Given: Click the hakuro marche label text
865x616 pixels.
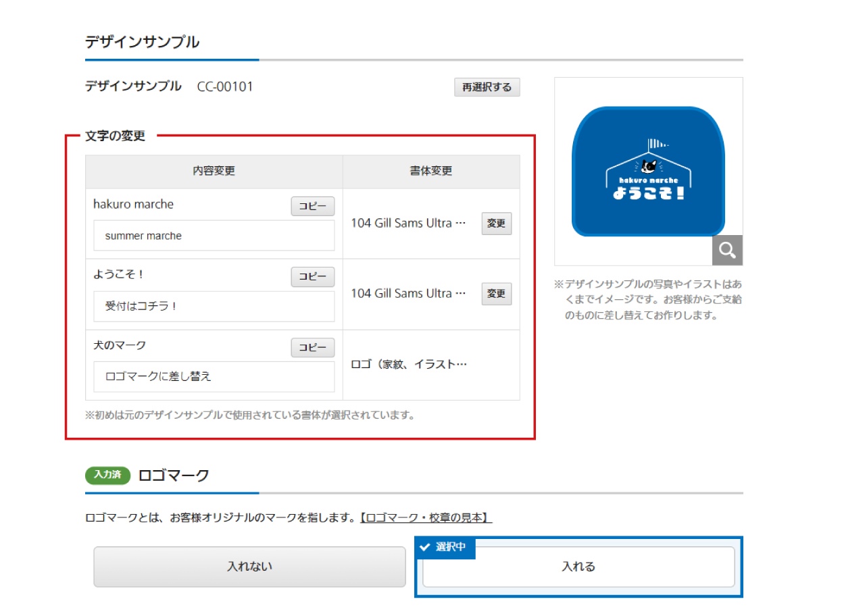Looking at the screenshot, I should (x=134, y=205).
